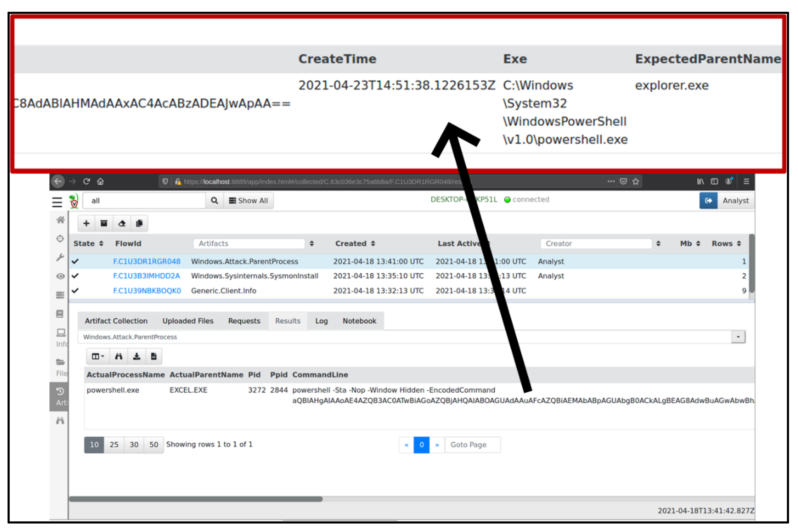Toggle State column sort arrows
Screen dimensions: 798x532
pos(101,244)
